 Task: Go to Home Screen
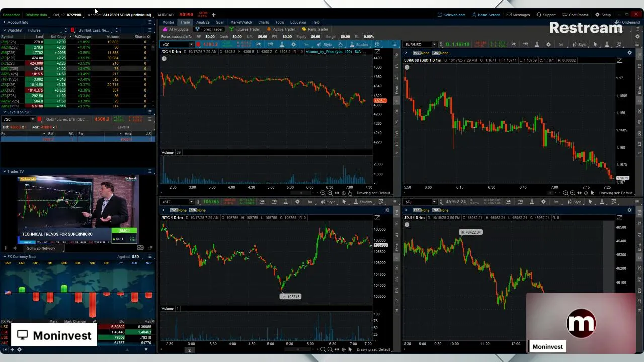[x=486, y=15]
